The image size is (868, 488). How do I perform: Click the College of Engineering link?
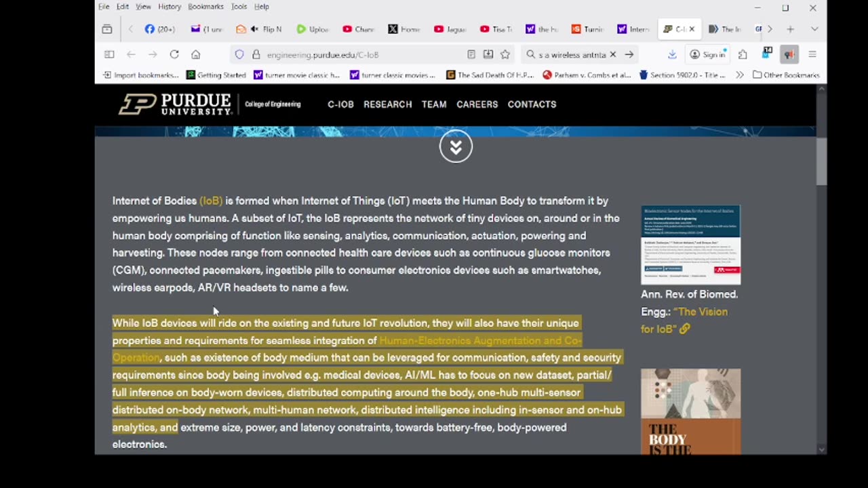[x=273, y=104]
